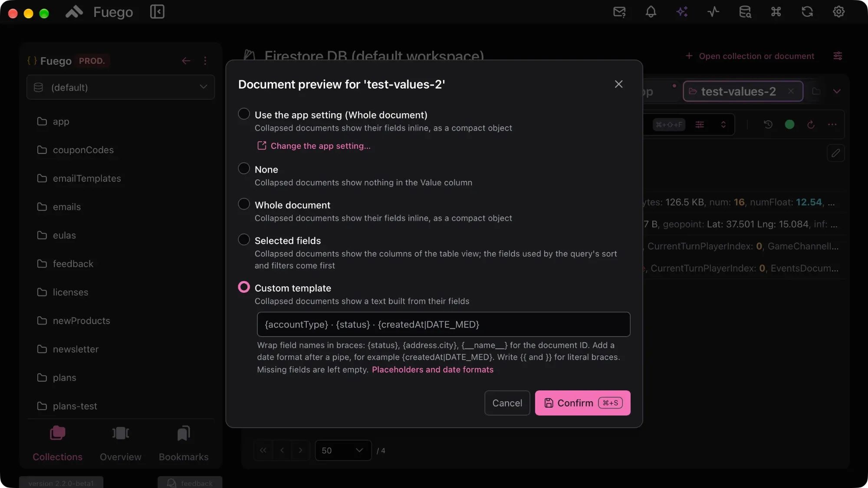
Task: Select Custom template radio option
Action: (x=244, y=287)
